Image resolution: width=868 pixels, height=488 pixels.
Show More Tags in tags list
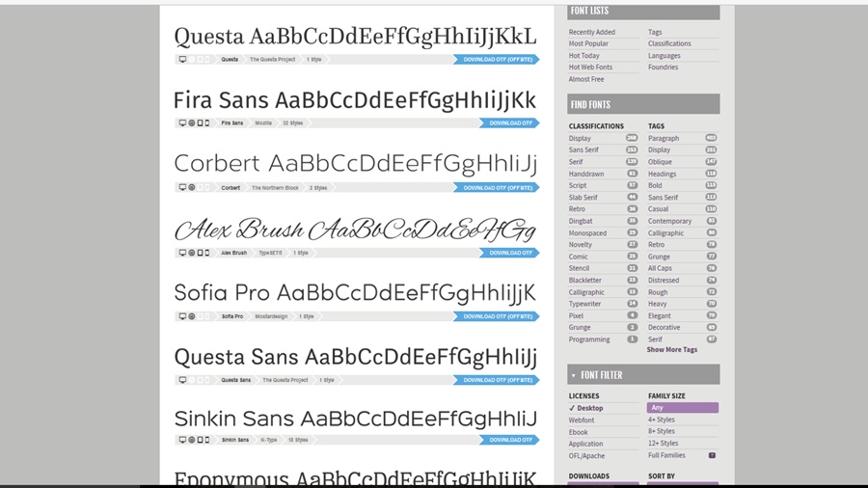[672, 350]
